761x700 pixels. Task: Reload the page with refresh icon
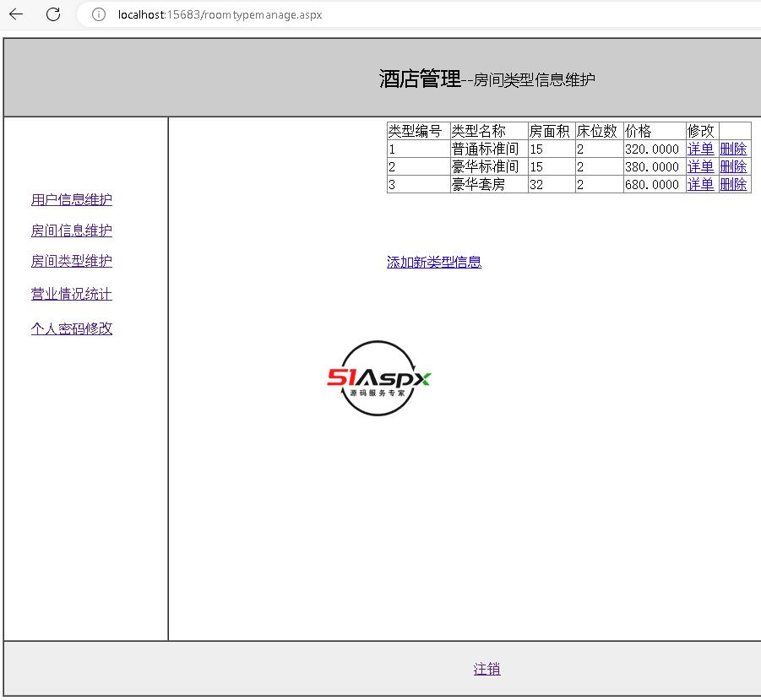pos(53,14)
